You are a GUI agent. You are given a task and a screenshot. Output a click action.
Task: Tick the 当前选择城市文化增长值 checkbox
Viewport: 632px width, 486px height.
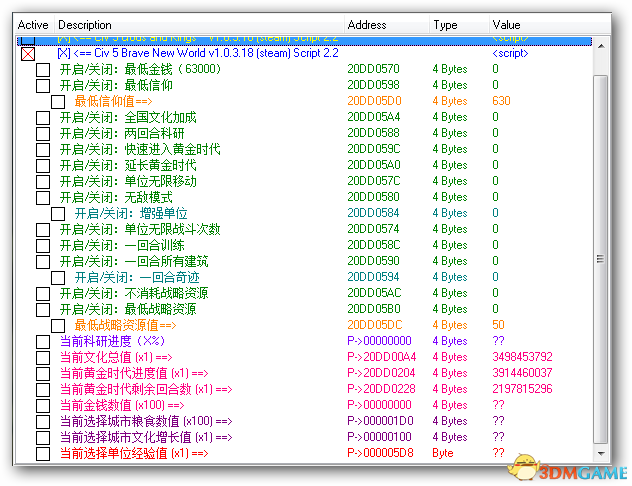click(43, 438)
